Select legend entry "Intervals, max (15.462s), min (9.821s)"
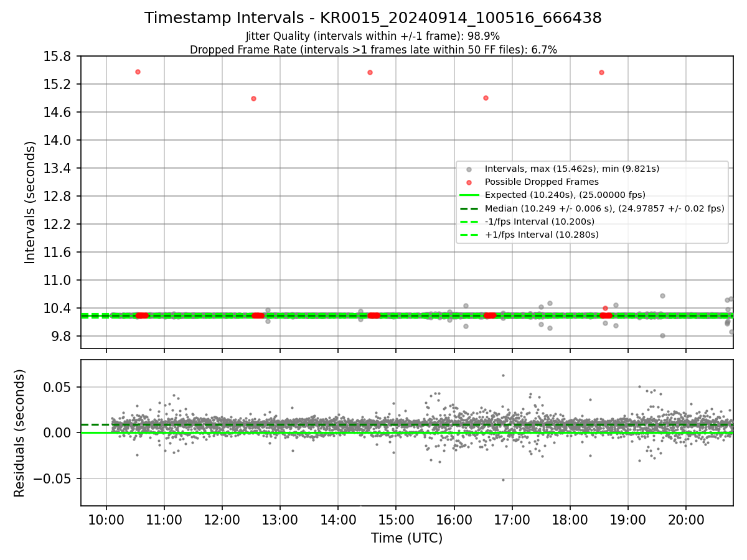The height and width of the screenshot is (560, 747). 571,169
